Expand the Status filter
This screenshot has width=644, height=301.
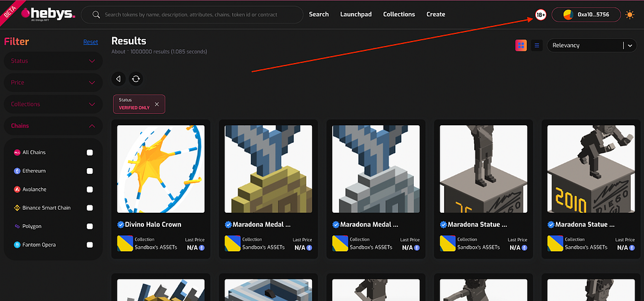coord(53,61)
